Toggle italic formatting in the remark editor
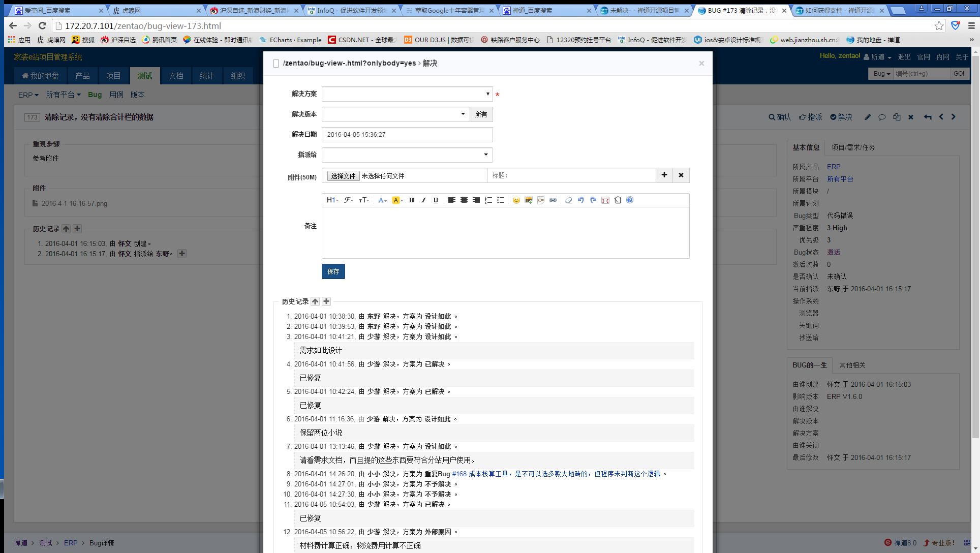Viewport: 980px width, 553px height. coord(423,200)
